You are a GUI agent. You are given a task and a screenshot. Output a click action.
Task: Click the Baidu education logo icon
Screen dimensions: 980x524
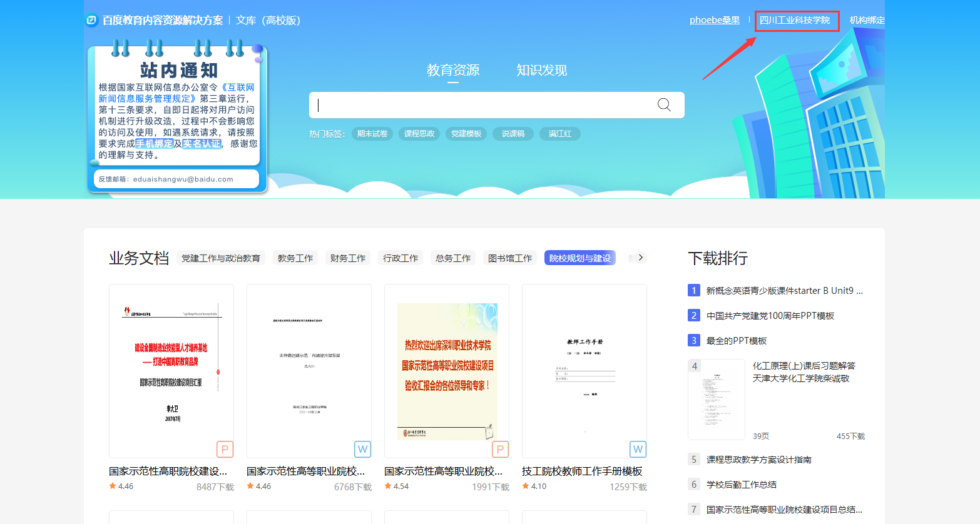tap(91, 21)
